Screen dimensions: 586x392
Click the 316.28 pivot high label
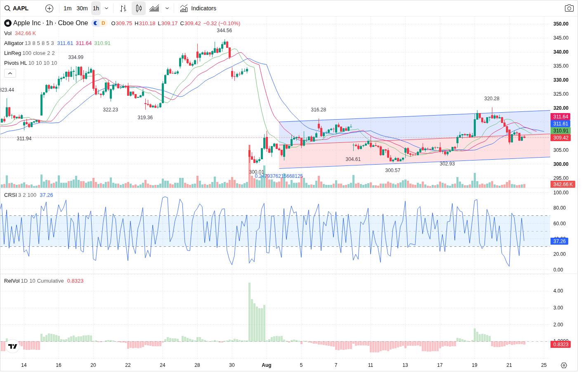[x=319, y=110]
